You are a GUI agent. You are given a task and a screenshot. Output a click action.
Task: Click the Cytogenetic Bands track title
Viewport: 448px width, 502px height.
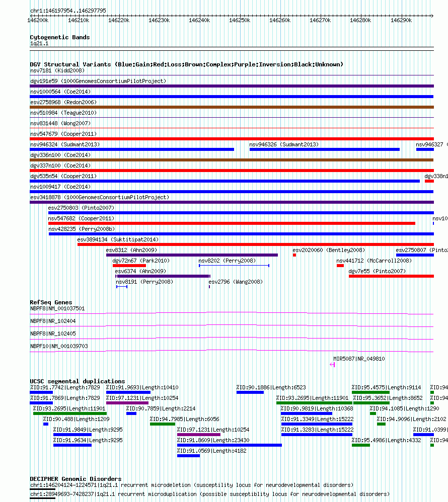59,37
